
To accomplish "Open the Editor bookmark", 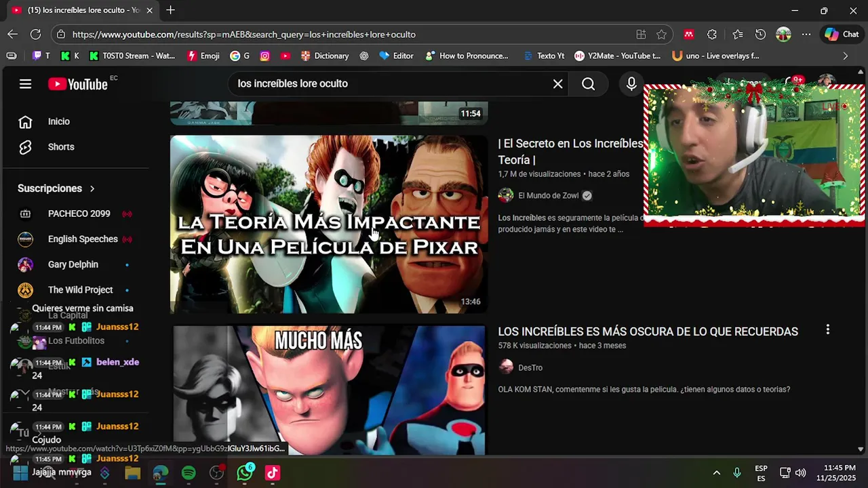I will coord(396,56).
